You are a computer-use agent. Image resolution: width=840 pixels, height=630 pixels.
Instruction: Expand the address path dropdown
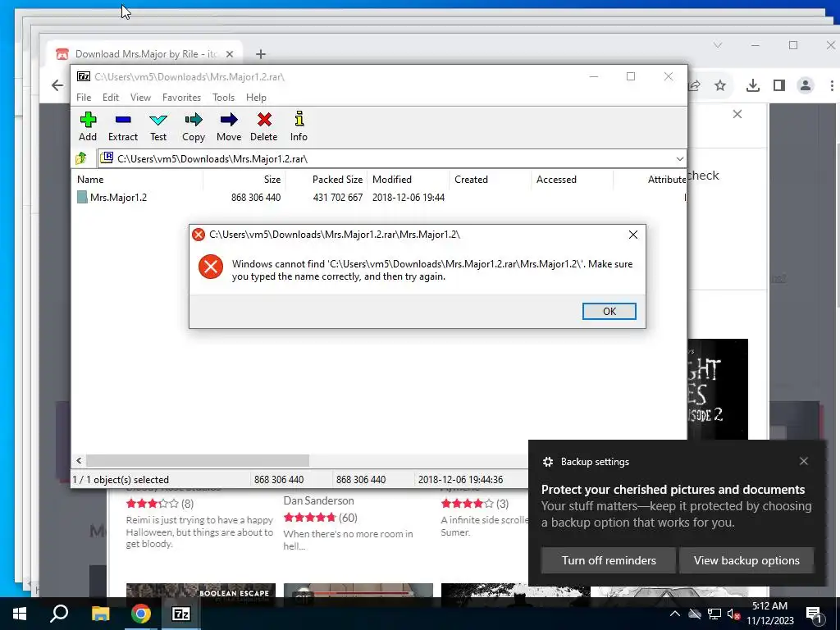[679, 158]
